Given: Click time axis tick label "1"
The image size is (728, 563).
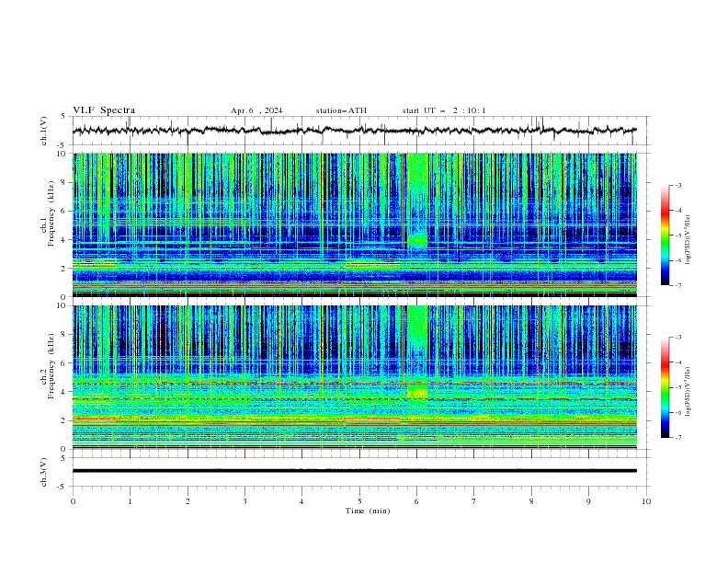Looking at the screenshot, I should pos(130,501).
